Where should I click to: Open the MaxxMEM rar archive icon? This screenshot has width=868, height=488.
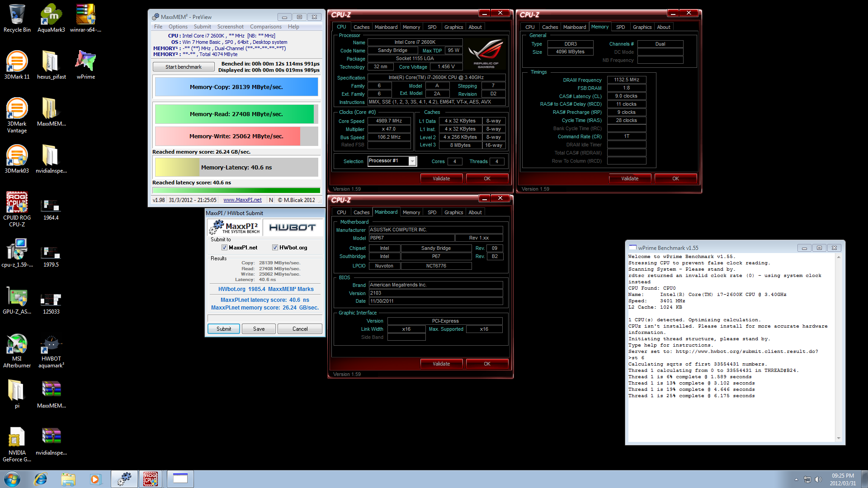pos(51,394)
